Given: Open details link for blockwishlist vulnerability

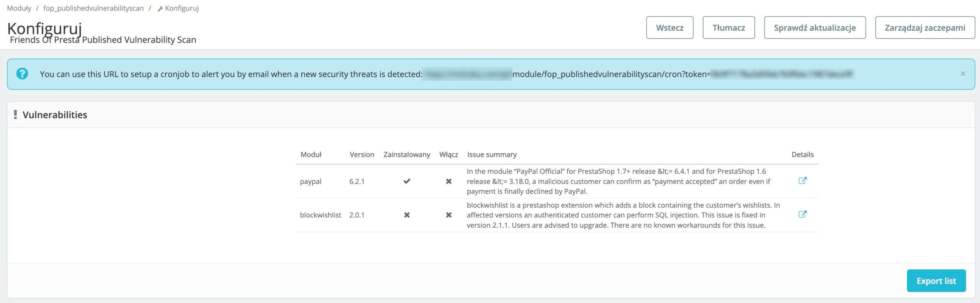Looking at the screenshot, I should click(802, 214).
